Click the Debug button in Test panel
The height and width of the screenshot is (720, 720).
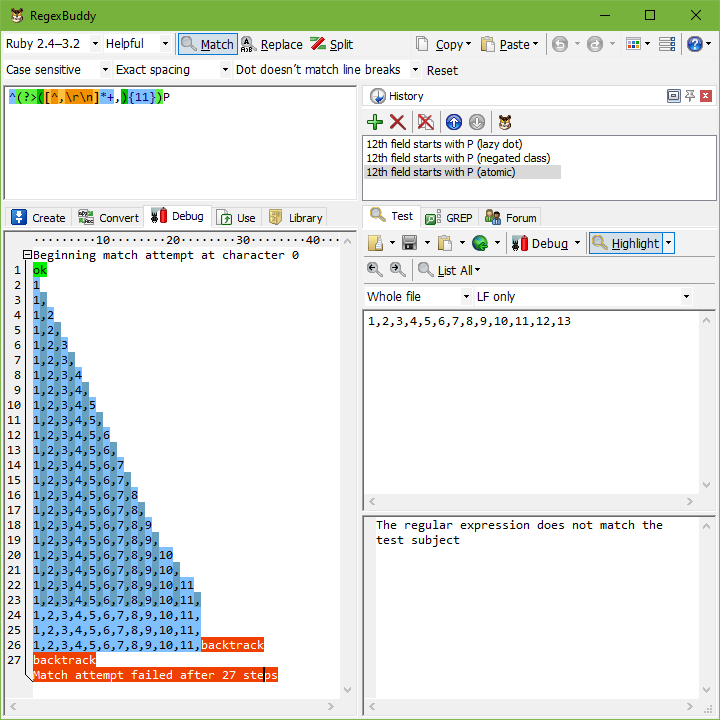tap(540, 243)
